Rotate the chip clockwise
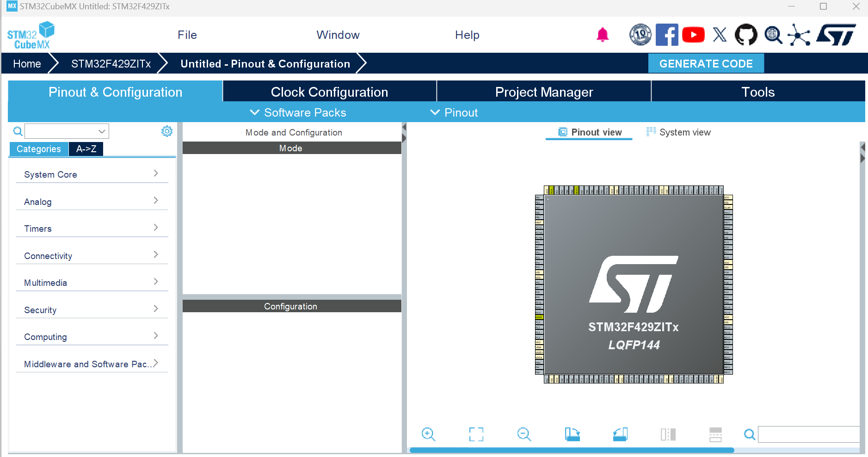Image resolution: width=868 pixels, height=457 pixels. click(x=573, y=434)
